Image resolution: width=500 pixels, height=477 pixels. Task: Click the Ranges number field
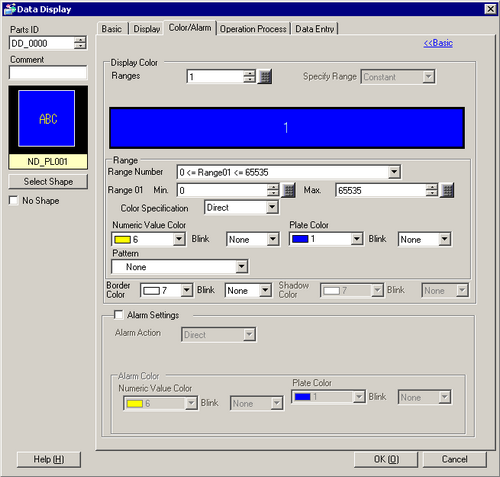pyautogui.click(x=215, y=77)
